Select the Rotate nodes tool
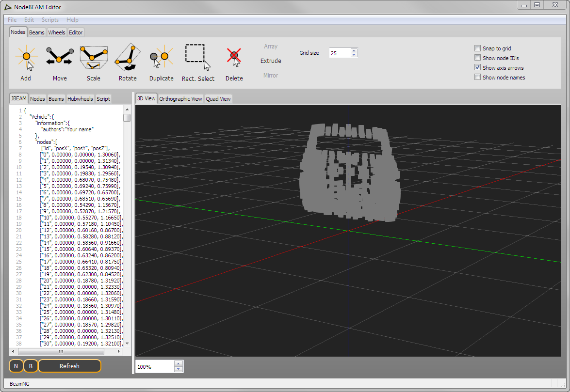Viewport: 570px width, 392px height. 128,63
